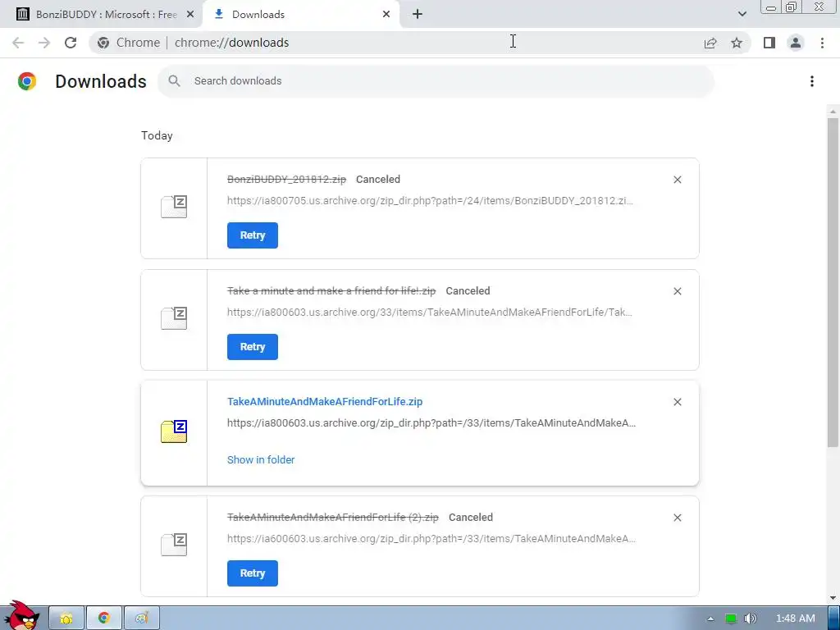This screenshot has width=840, height=630.
Task: Reload the page with the refresh icon
Action: pos(71,43)
